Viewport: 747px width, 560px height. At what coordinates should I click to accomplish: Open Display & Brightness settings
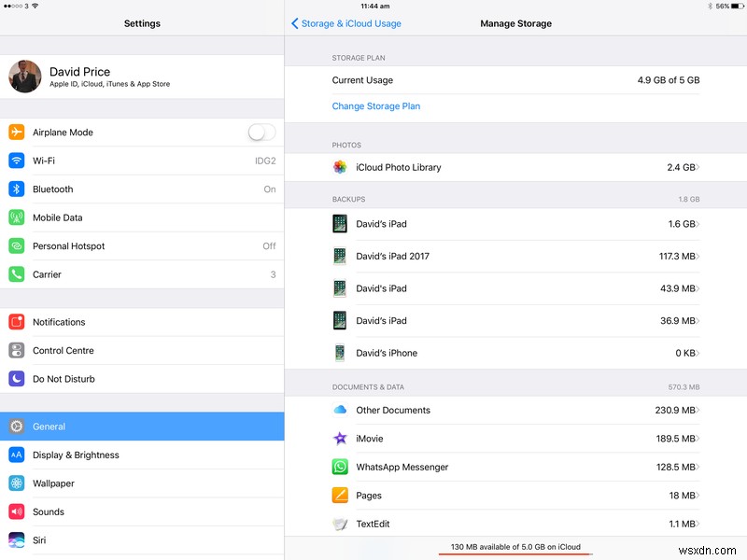[x=142, y=455]
